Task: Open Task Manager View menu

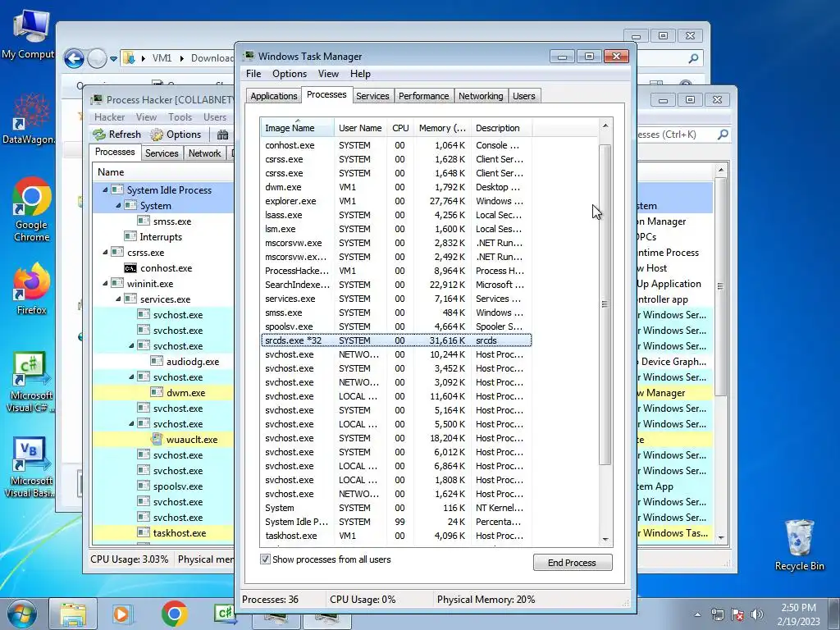Action: pyautogui.click(x=328, y=74)
